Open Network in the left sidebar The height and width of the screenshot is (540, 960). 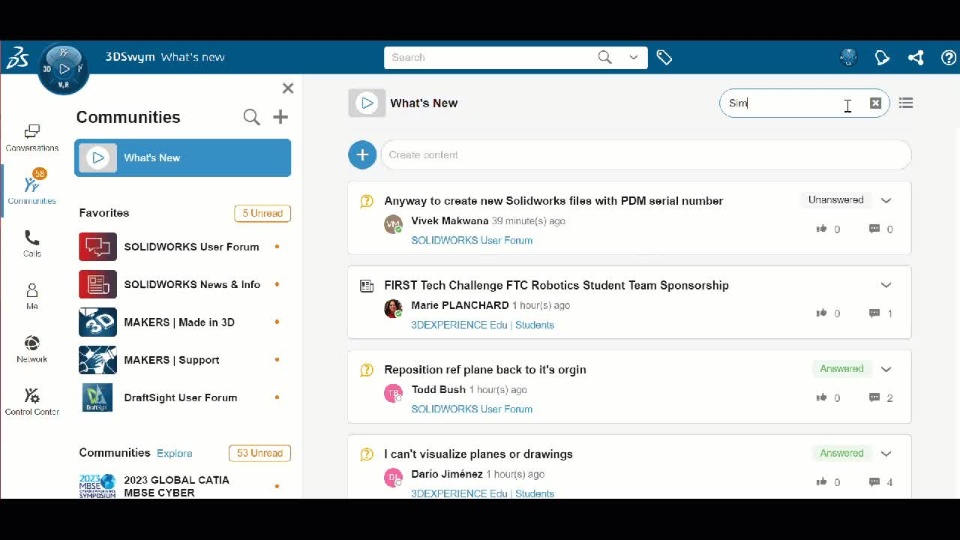[x=32, y=349]
